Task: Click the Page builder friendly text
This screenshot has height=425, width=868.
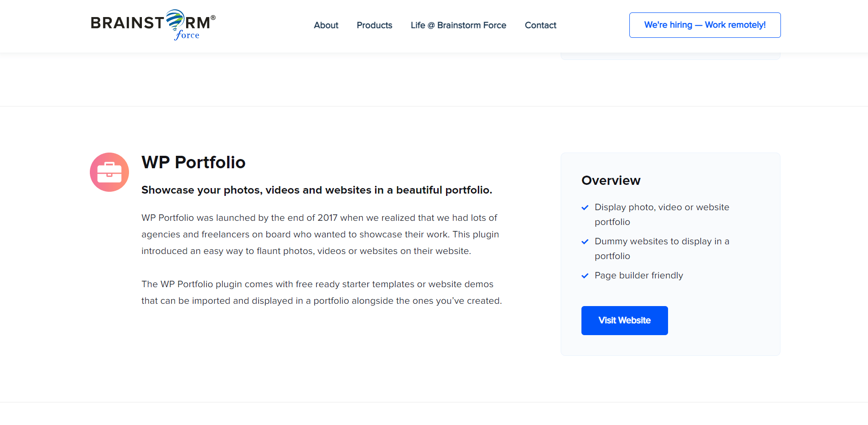Action: [x=639, y=275]
